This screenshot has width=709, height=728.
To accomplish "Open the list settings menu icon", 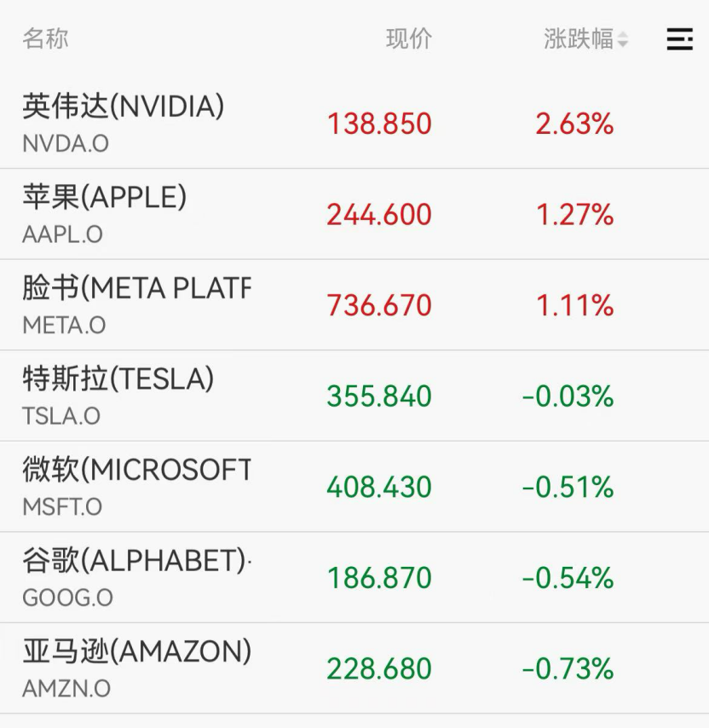I will coord(679,39).
